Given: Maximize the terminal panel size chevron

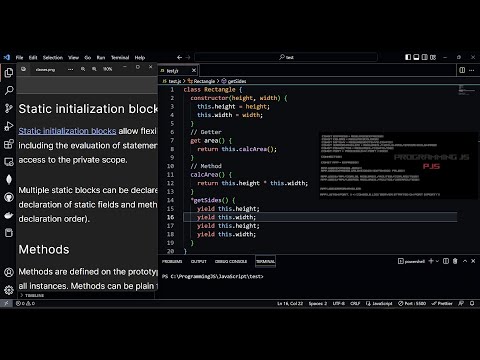Looking at the screenshot, I should 465,261.
